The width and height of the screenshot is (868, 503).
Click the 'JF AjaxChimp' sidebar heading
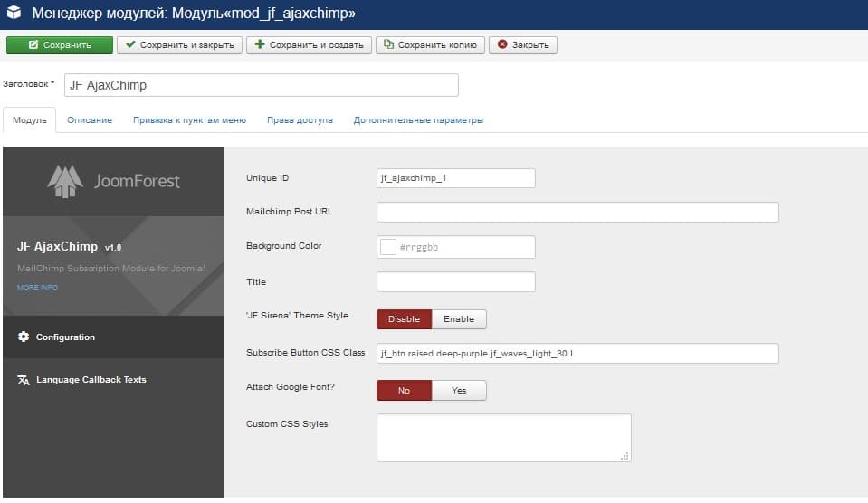click(58, 246)
